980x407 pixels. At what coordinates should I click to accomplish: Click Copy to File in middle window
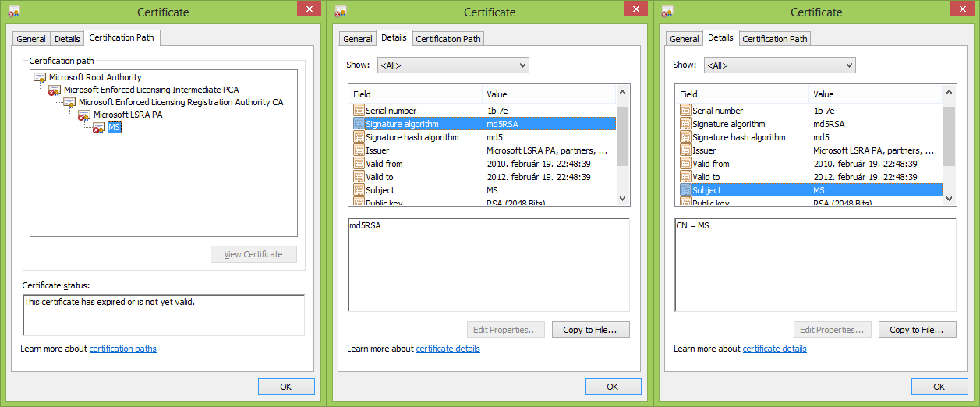click(x=590, y=330)
